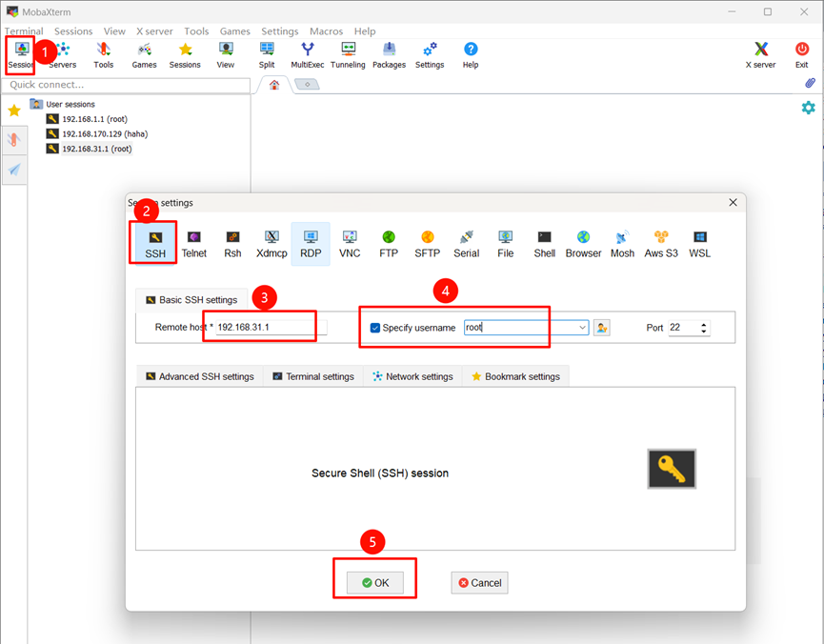Cancel the session settings dialog
Screen dimensions: 824x644
[479, 582]
